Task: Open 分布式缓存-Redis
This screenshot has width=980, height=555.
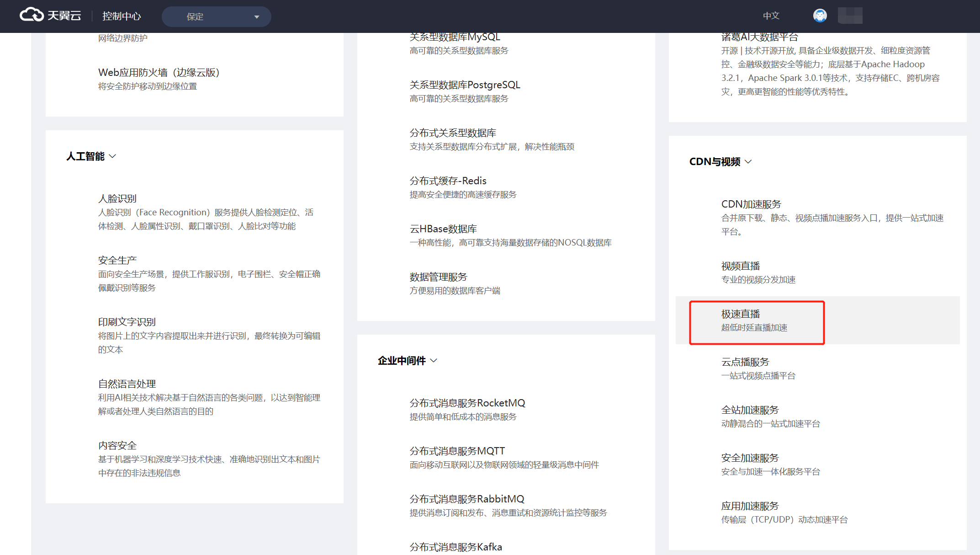Action: [448, 181]
